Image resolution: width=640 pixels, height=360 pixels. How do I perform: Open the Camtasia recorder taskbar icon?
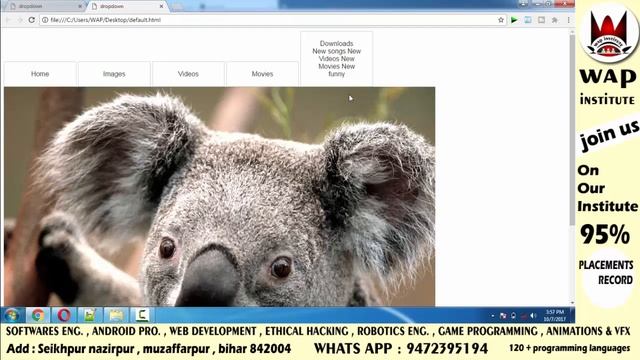(x=142, y=315)
